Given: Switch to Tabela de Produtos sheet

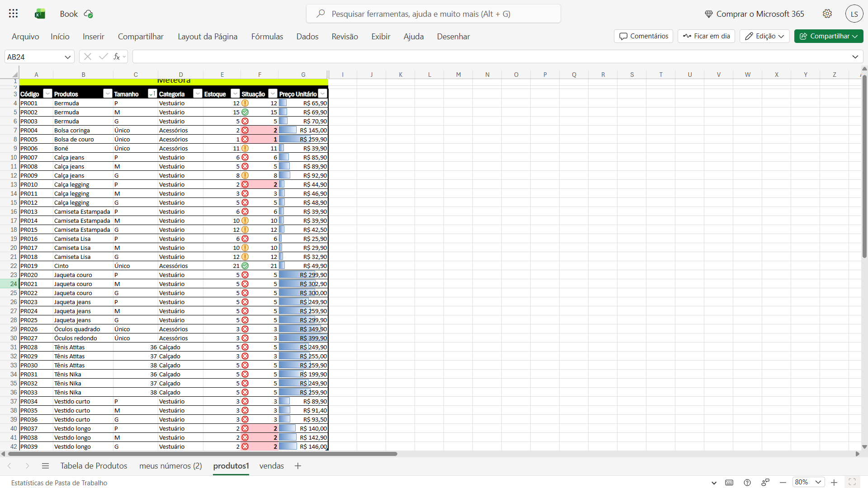Looking at the screenshot, I should pyautogui.click(x=94, y=466).
